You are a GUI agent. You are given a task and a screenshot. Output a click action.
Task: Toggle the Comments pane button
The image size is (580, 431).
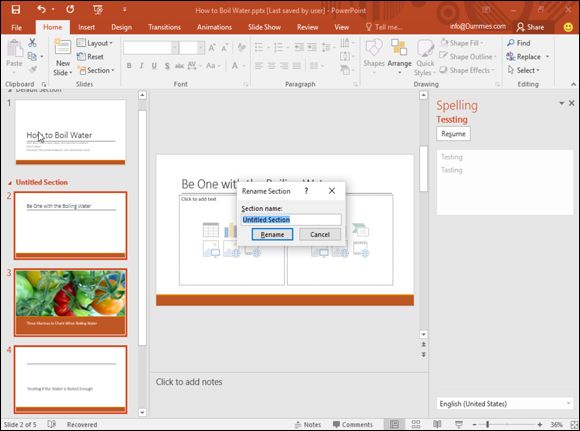coord(353,424)
